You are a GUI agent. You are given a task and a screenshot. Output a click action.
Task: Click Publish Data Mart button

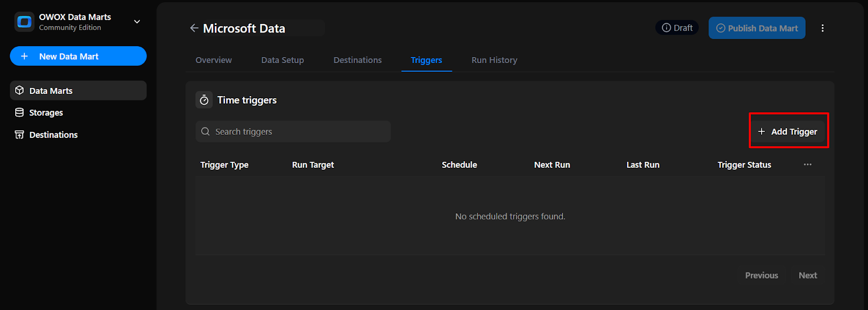(757, 28)
